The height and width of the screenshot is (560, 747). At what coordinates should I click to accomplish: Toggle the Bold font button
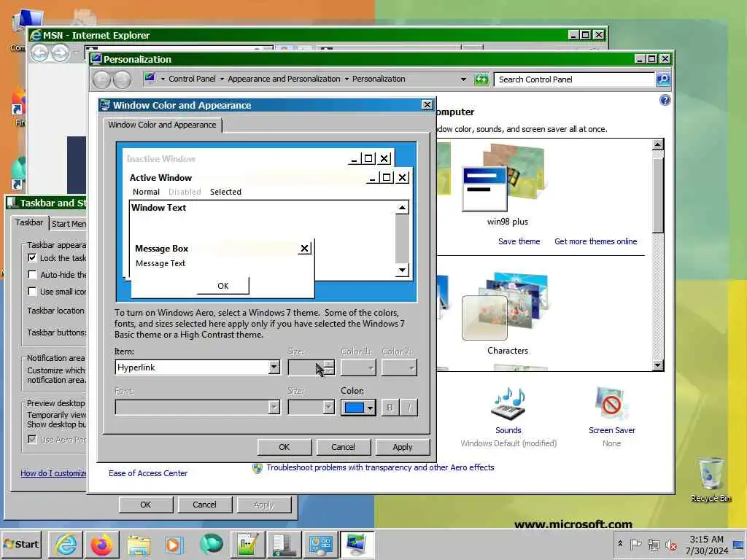click(x=390, y=407)
